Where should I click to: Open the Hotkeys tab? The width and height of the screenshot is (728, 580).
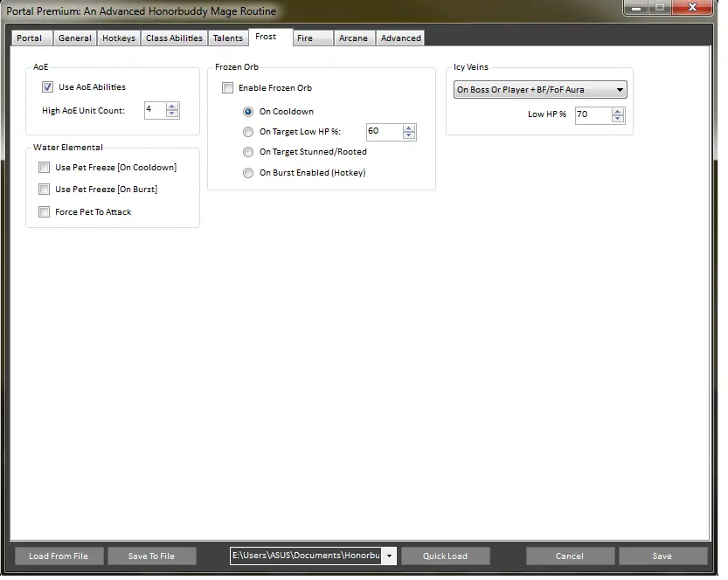click(118, 38)
